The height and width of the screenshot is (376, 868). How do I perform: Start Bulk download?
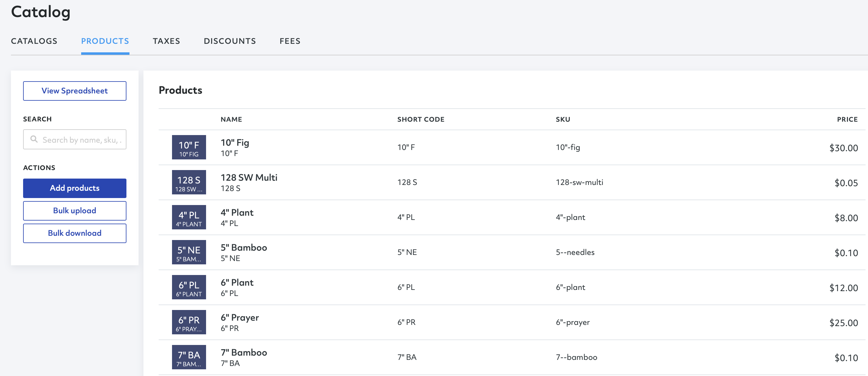tap(75, 233)
